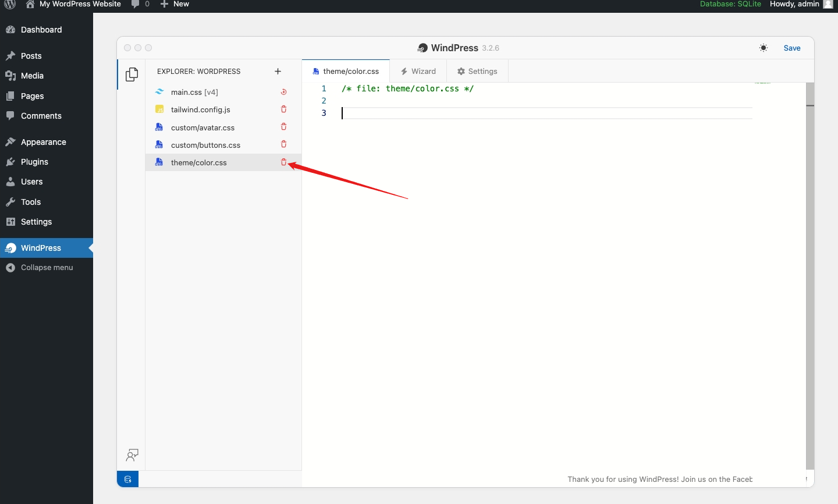Open main.css [v4] file
Image resolution: width=838 pixels, height=504 pixels.
click(x=194, y=92)
